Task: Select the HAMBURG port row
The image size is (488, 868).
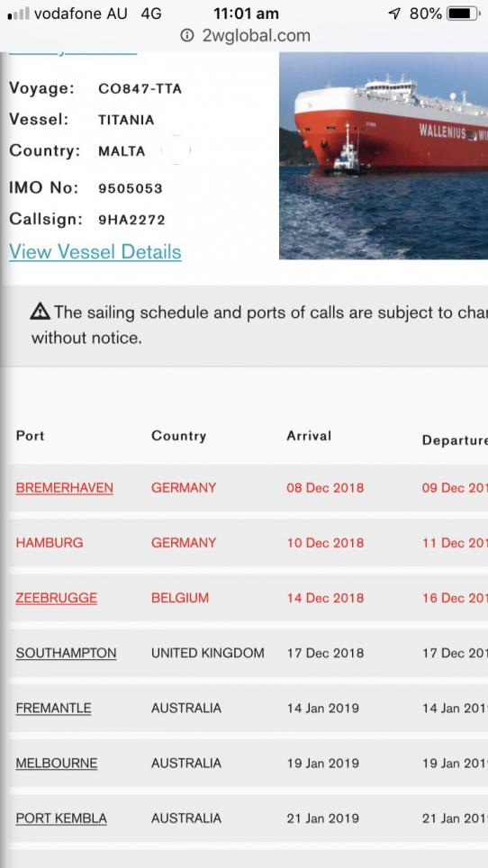Action: coord(248,542)
